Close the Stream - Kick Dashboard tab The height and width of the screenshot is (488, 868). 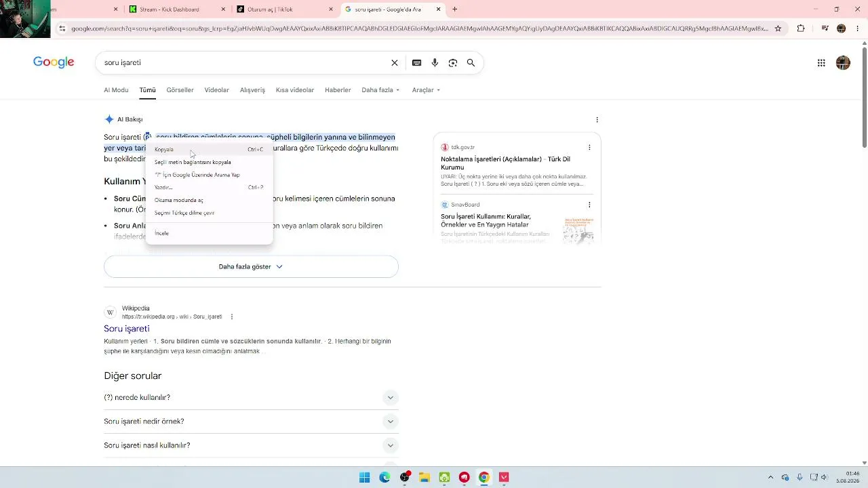coord(223,9)
